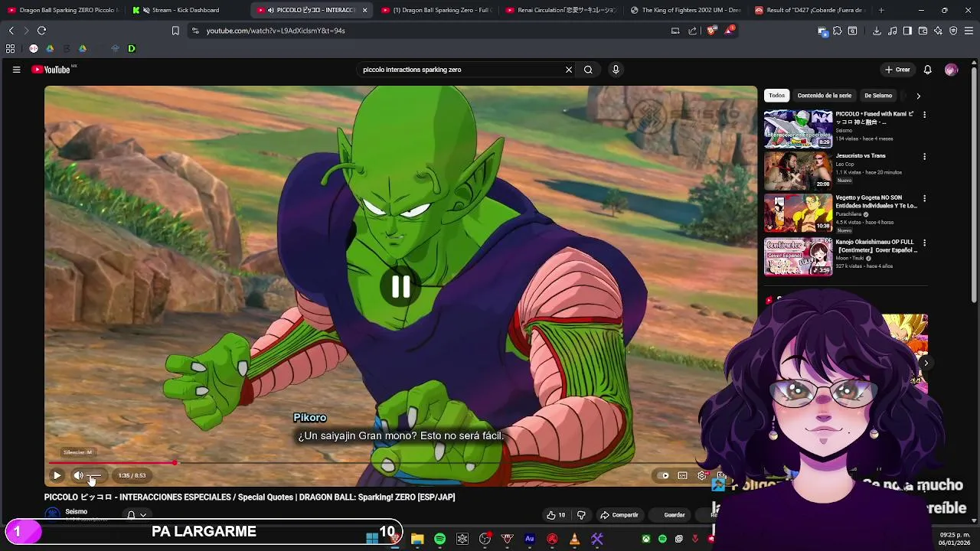Open Brave Shields lion icon
The width and height of the screenshot is (980, 551).
(711, 31)
